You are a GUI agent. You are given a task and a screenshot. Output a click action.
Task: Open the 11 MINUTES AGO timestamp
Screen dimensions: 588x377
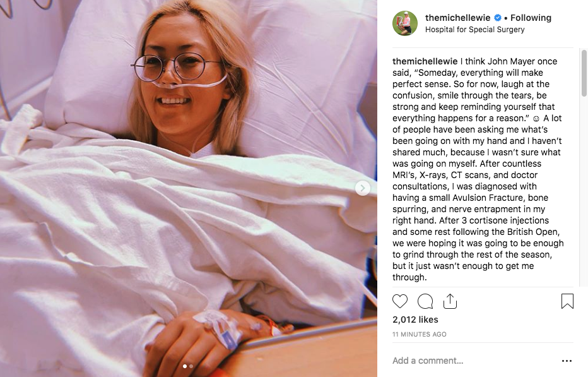420,334
